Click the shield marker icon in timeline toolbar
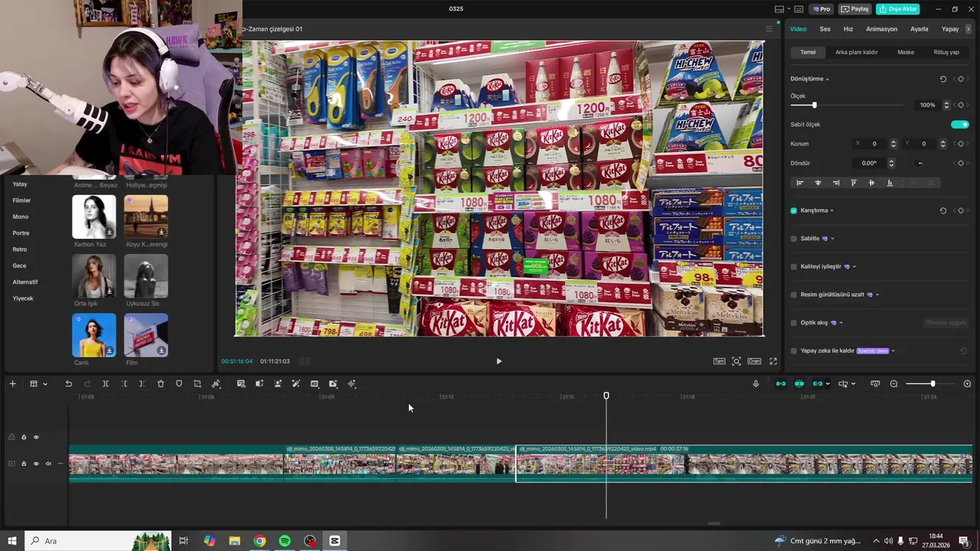Screen dimensions: 980x551 [x=179, y=383]
